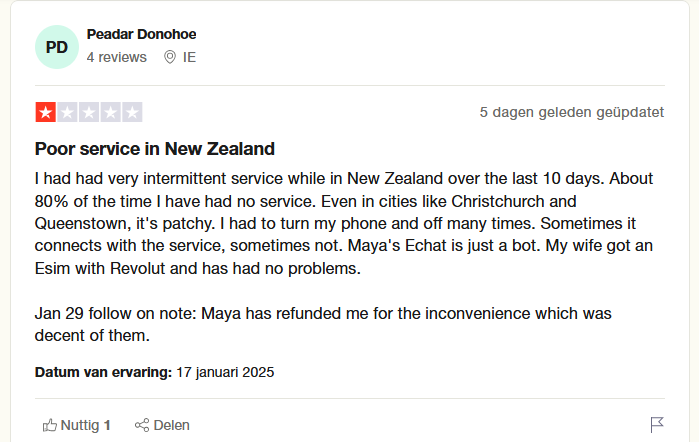This screenshot has width=699, height=442.
Task: Open the 'Poor service in New Zealand' title
Action: point(154,149)
